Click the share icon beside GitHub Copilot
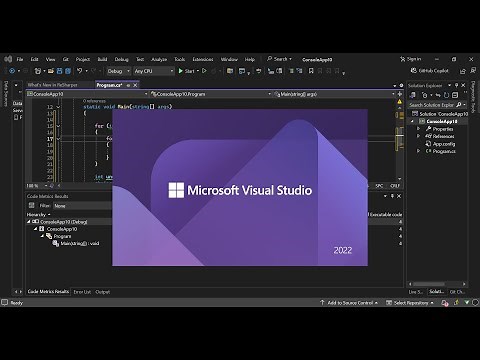 [463, 71]
